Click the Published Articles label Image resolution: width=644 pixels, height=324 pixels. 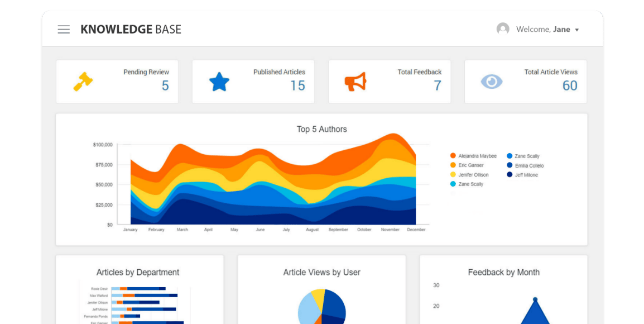(279, 72)
